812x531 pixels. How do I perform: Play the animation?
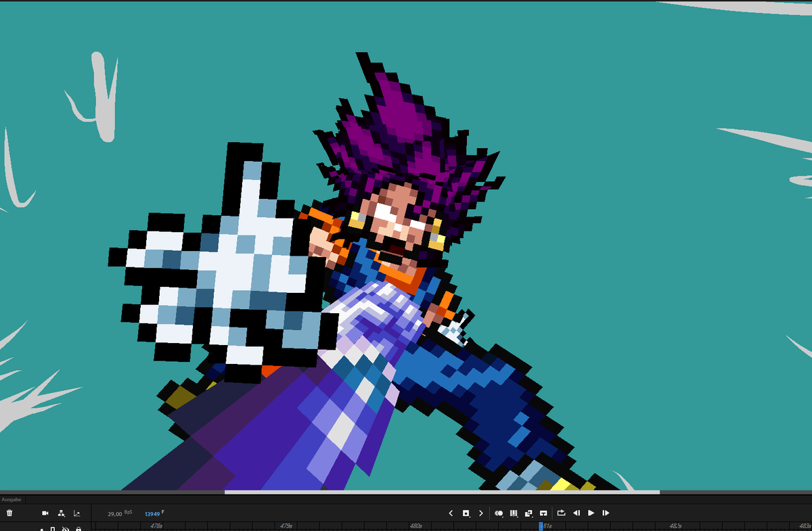click(591, 513)
